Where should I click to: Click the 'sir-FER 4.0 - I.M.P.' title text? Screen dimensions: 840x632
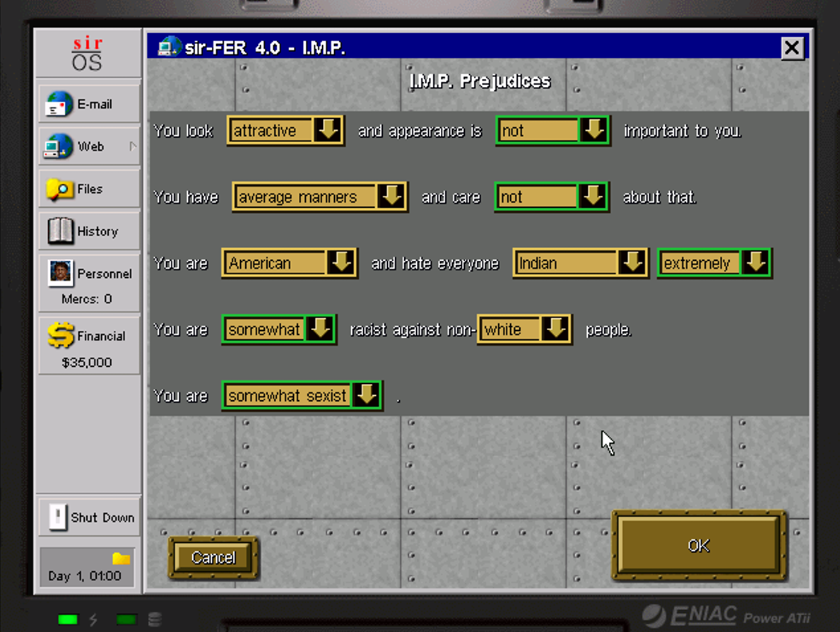pyautogui.click(x=265, y=47)
